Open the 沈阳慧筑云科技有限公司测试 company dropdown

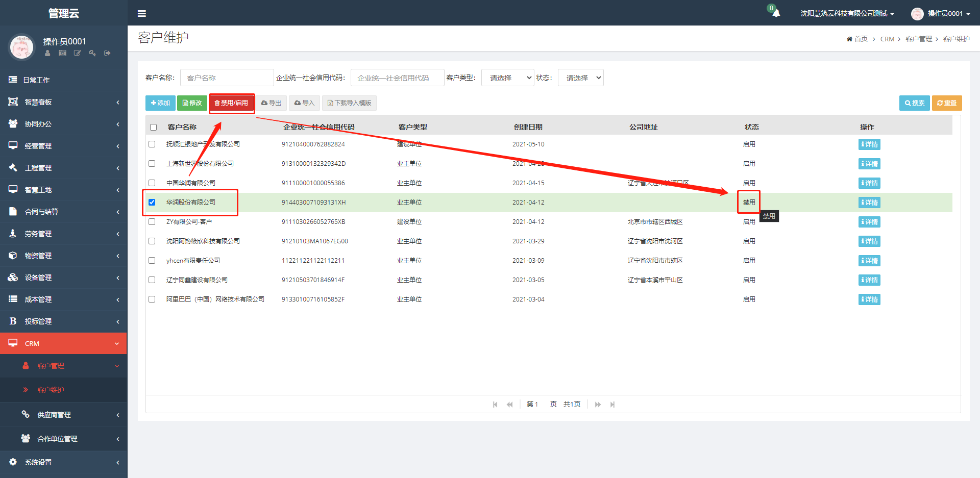tap(847, 14)
